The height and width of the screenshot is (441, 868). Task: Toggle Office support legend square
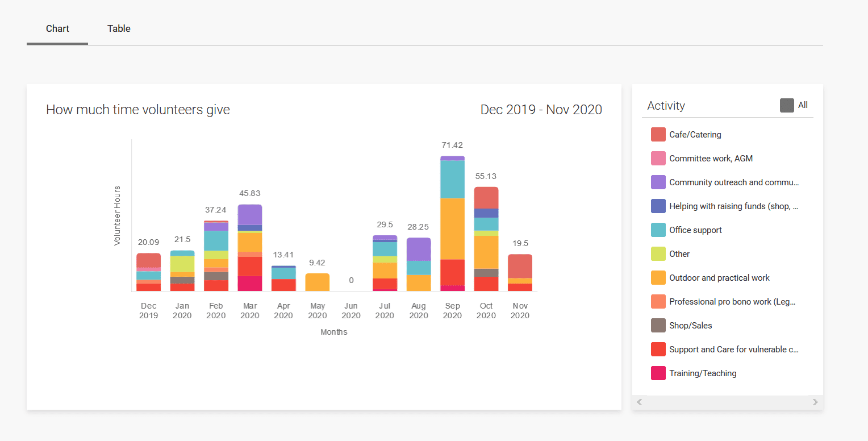[658, 230]
